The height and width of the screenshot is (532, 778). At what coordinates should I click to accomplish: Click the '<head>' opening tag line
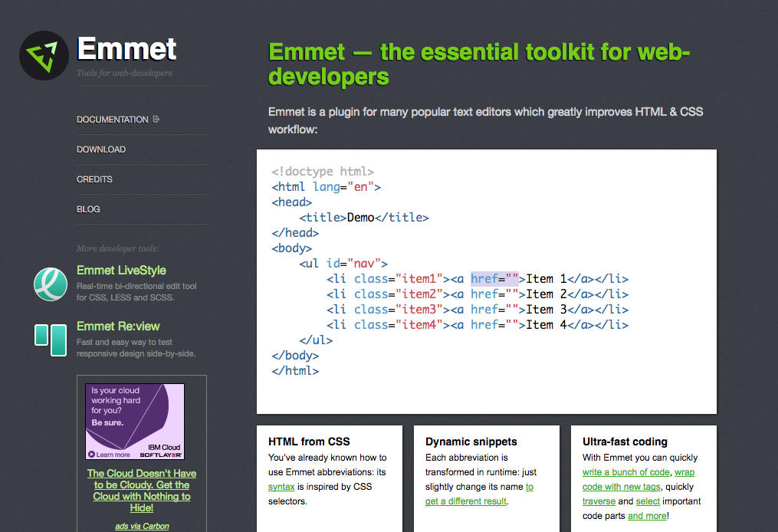pyautogui.click(x=292, y=202)
